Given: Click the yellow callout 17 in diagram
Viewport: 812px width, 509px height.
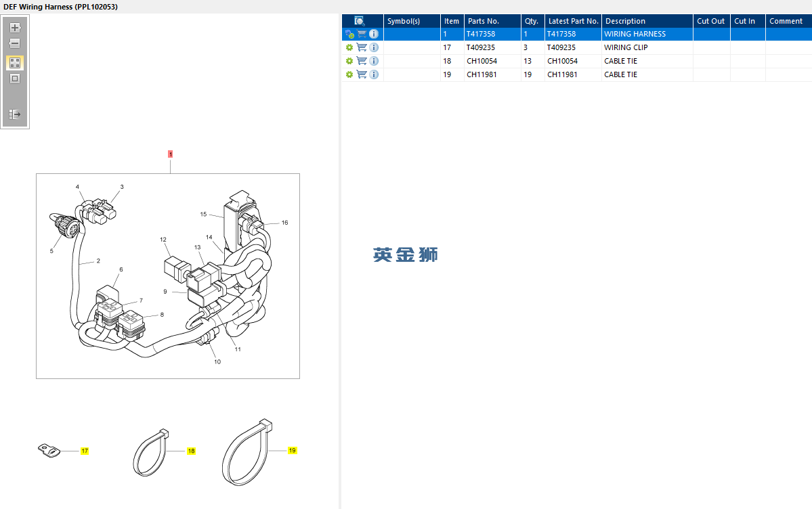Looking at the screenshot, I should [x=85, y=451].
